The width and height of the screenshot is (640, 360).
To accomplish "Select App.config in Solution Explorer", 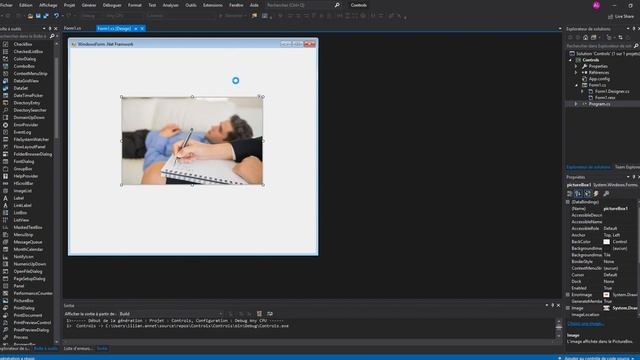I will click(x=599, y=79).
